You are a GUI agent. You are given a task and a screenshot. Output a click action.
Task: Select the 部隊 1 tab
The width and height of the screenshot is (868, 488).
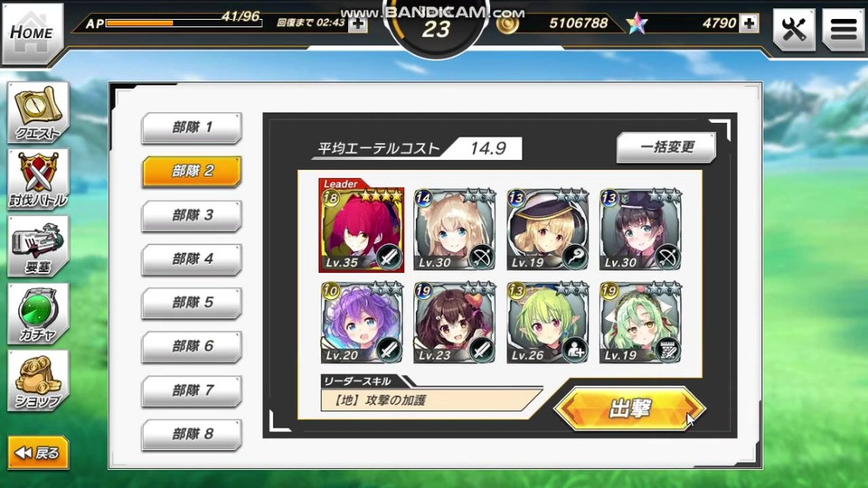coord(192,127)
